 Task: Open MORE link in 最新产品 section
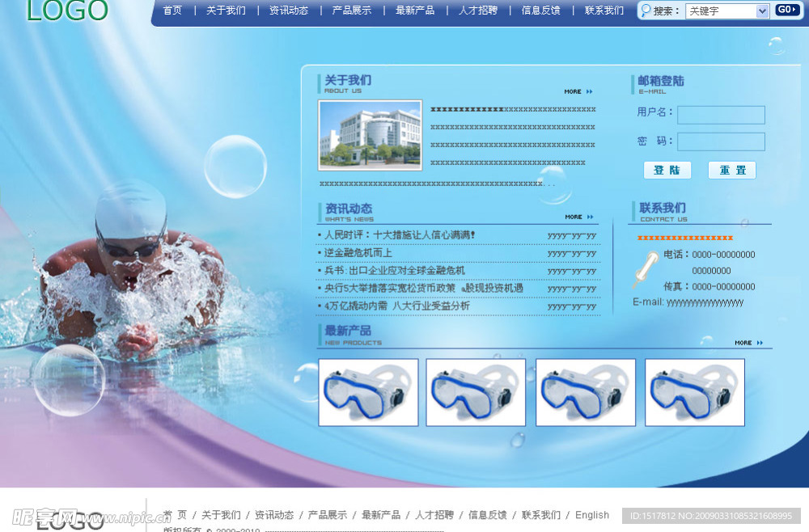click(x=749, y=343)
